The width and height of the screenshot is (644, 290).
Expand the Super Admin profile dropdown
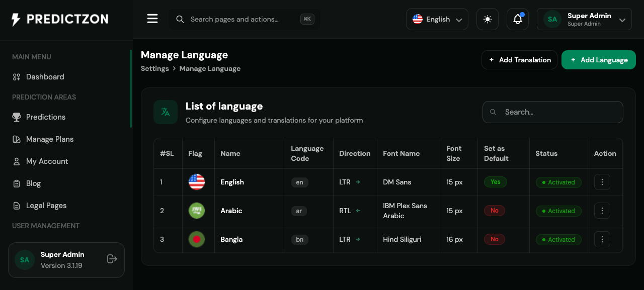click(x=584, y=19)
